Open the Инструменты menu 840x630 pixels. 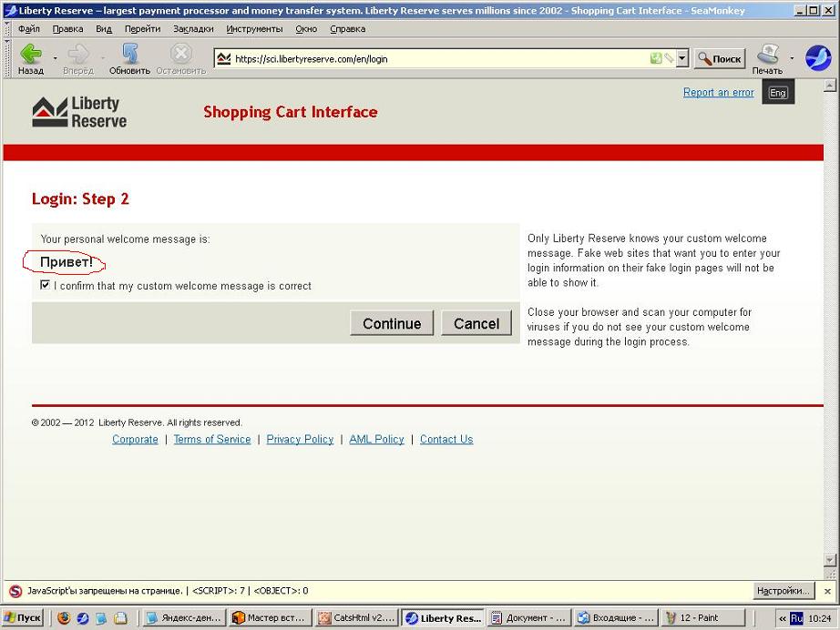click(x=254, y=29)
